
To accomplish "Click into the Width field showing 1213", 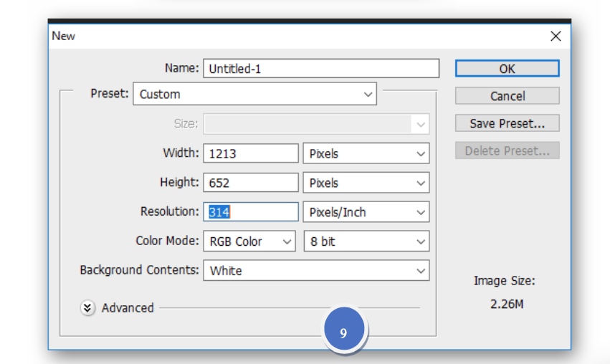I will pyautogui.click(x=251, y=153).
